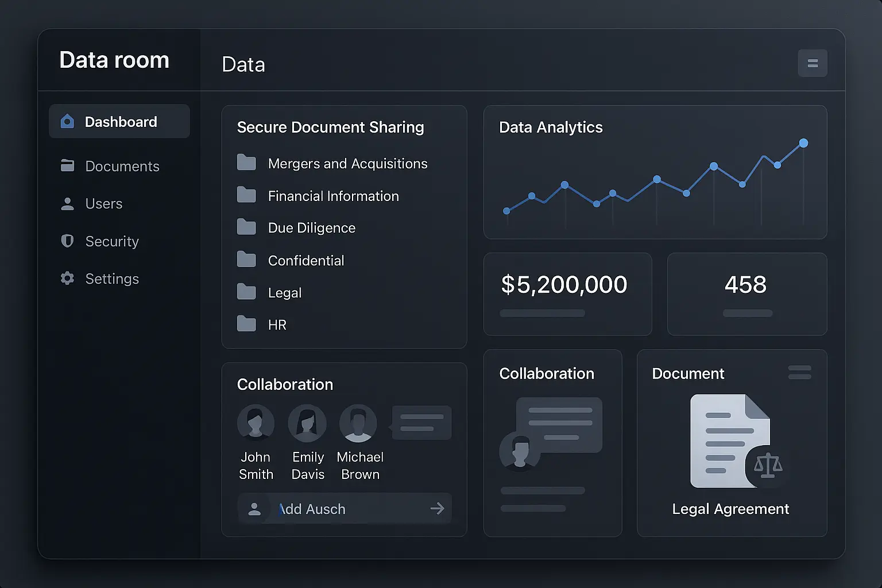882x588 pixels.
Task: Select John Smith's avatar thumbnail
Action: 256,423
